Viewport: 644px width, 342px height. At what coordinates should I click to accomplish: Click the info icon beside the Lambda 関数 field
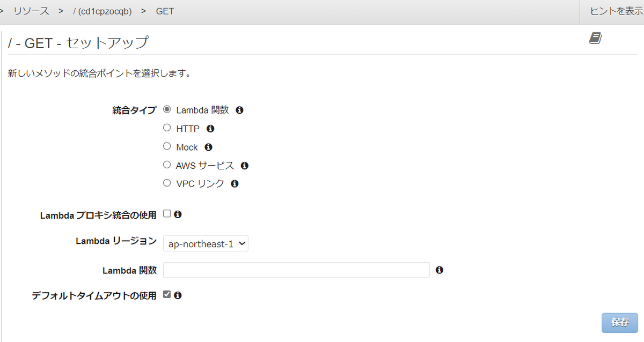click(439, 270)
